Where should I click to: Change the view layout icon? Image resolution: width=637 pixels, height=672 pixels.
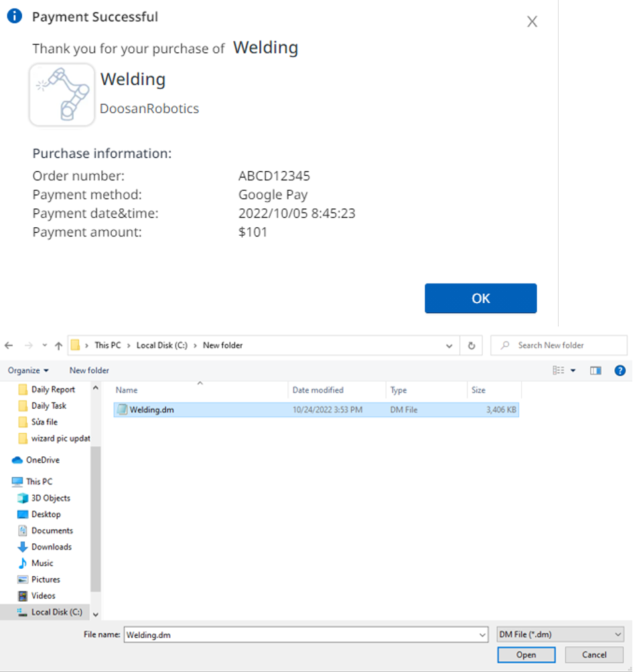pyautogui.click(x=558, y=371)
